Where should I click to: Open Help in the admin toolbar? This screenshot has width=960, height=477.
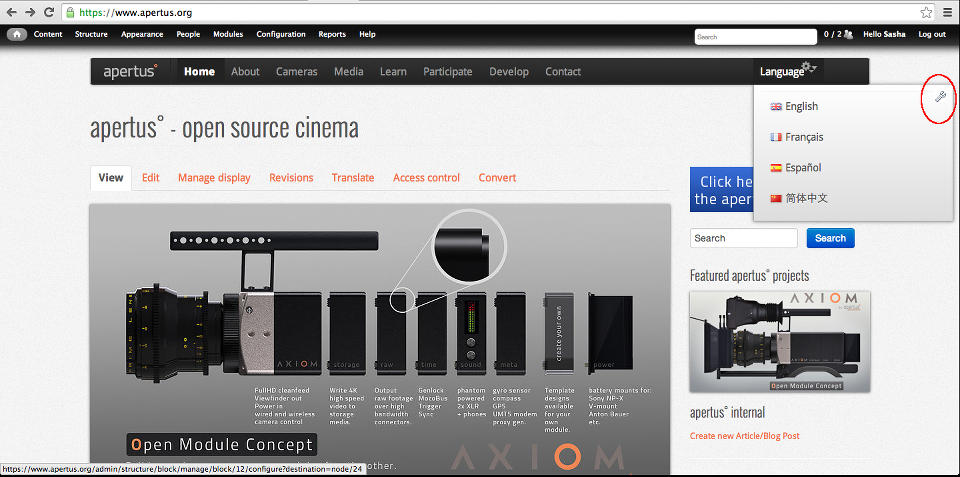[x=367, y=34]
